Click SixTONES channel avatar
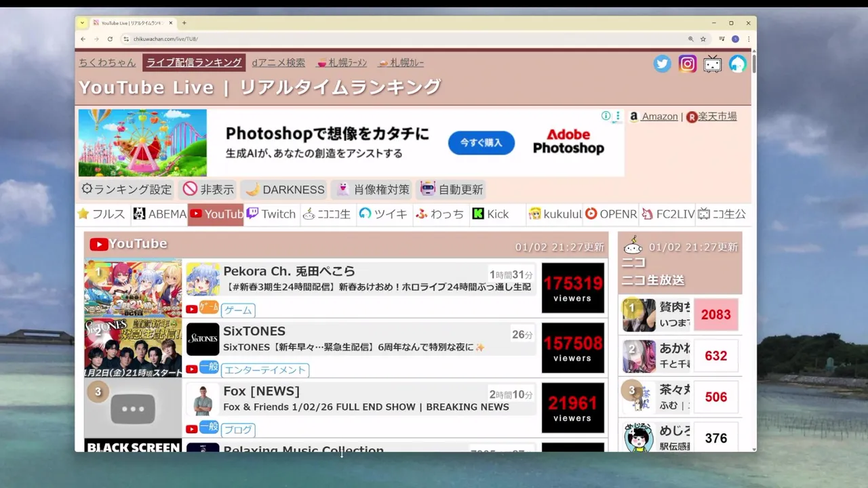Image resolution: width=868 pixels, height=488 pixels. (x=203, y=339)
